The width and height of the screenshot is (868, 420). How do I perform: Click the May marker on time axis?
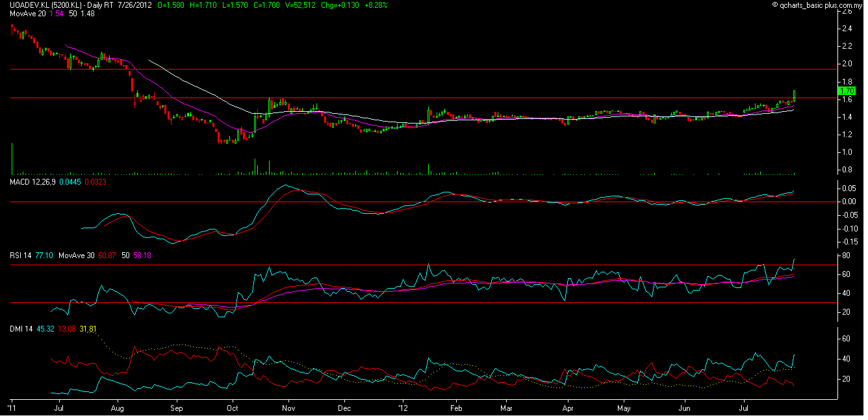click(624, 408)
